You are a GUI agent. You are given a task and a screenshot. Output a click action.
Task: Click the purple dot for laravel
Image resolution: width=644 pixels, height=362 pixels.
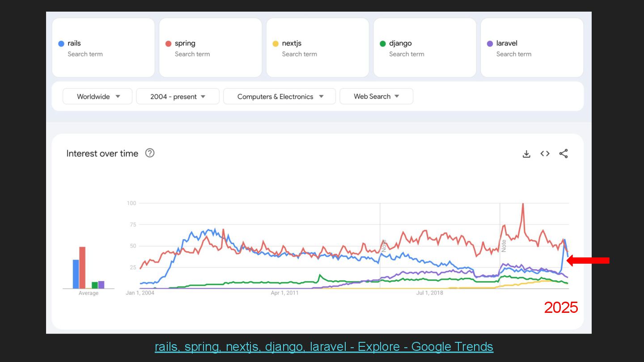coord(490,44)
